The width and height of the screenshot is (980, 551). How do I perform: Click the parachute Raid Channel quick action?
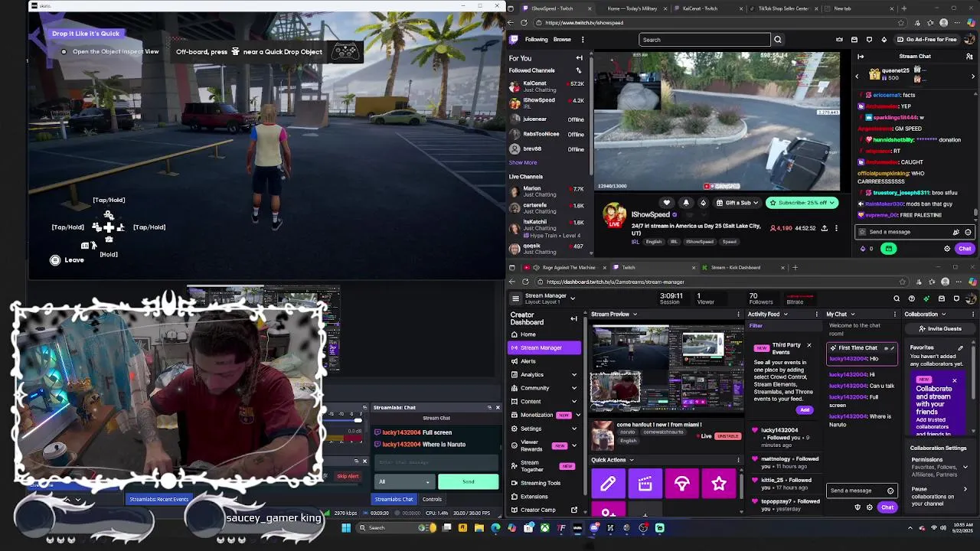click(681, 484)
